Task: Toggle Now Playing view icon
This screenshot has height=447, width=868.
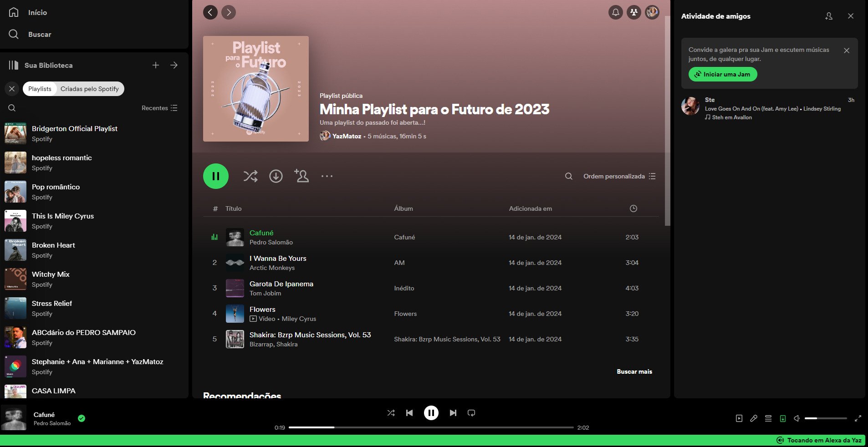Action: click(x=739, y=418)
